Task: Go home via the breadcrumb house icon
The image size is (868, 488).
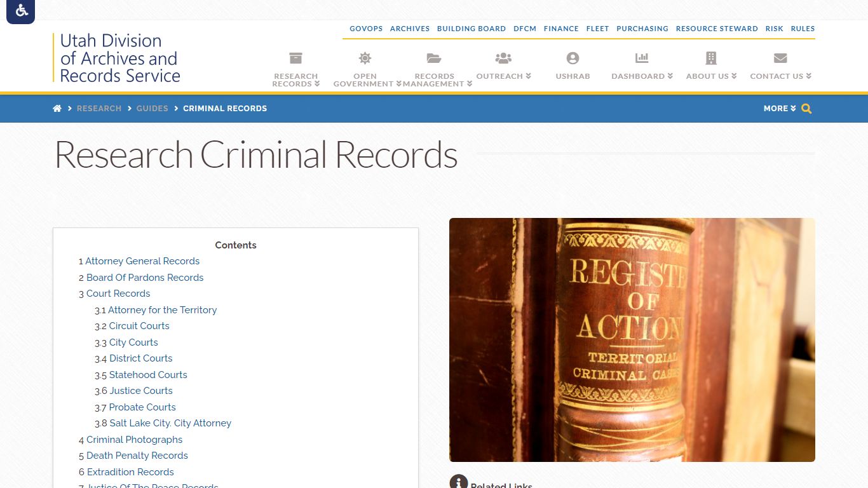Action: click(57, 109)
